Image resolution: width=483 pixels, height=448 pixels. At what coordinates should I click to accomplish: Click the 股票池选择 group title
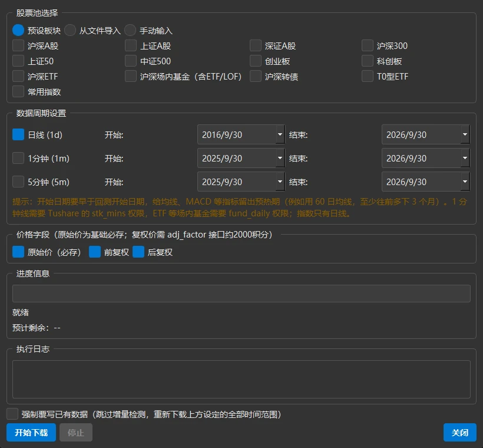pyautogui.click(x=37, y=13)
